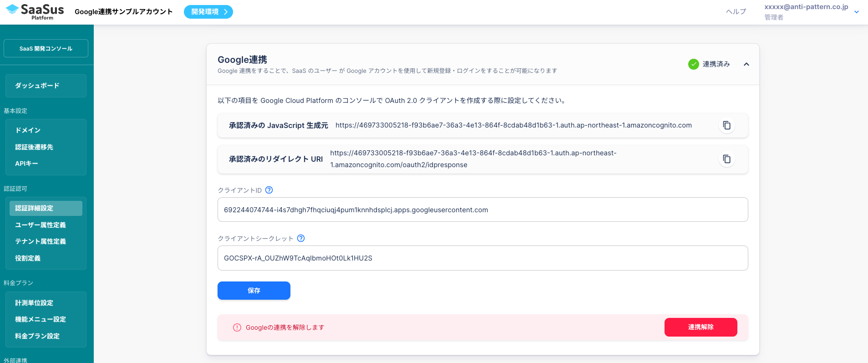Open the user account dropdown arrow

coord(857,12)
